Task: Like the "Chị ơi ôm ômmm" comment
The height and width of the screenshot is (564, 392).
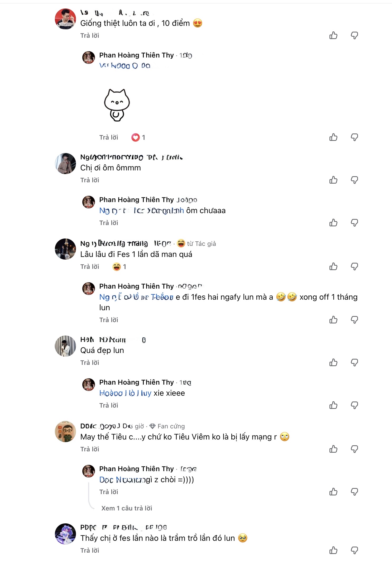Action: click(x=333, y=180)
